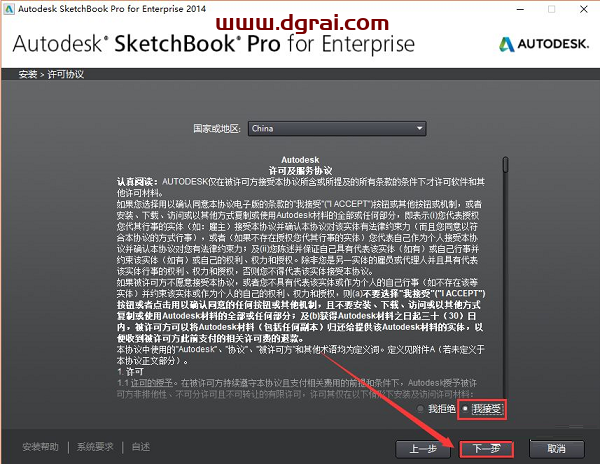Click the 国家或地区 label

pyautogui.click(x=217, y=129)
